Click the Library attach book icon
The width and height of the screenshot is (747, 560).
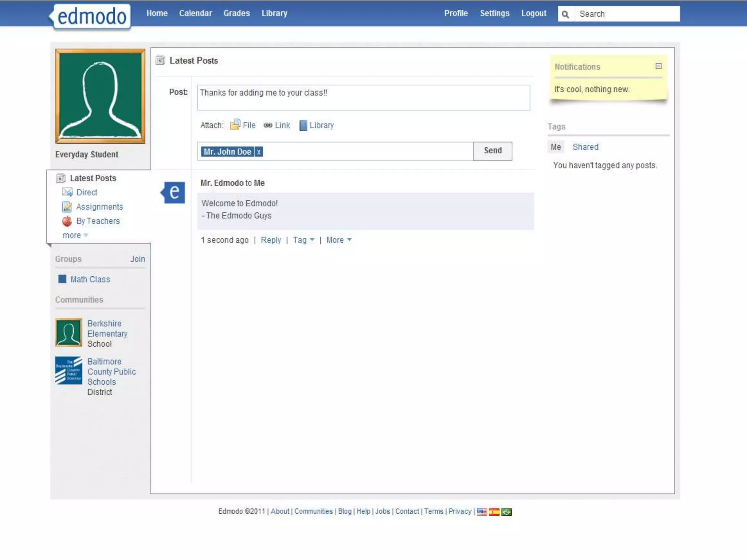[303, 125]
